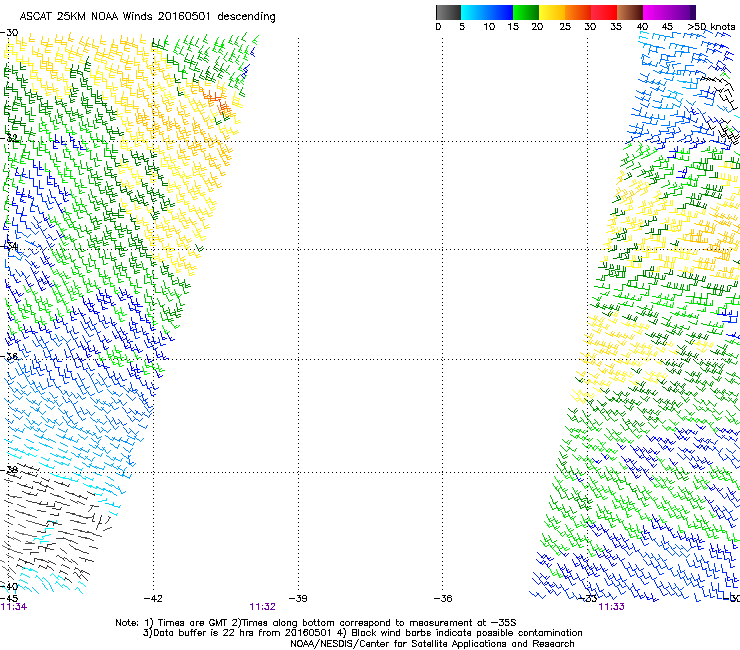Click the '45' label under the color bar
The image size is (740, 650).
[x=667, y=27]
